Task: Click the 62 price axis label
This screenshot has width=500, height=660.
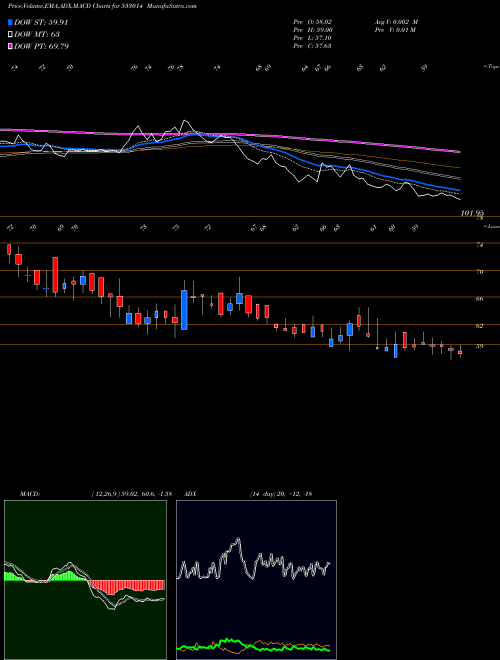Action: click(479, 325)
